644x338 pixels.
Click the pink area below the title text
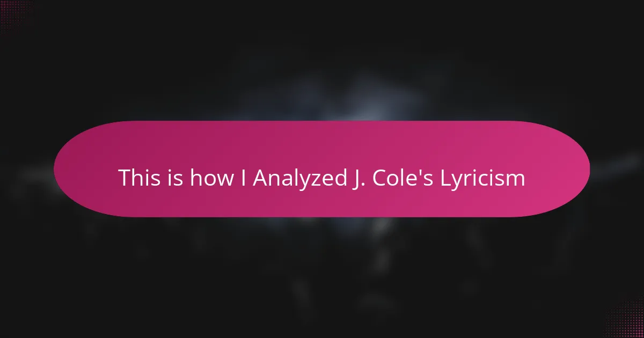[x=322, y=204]
